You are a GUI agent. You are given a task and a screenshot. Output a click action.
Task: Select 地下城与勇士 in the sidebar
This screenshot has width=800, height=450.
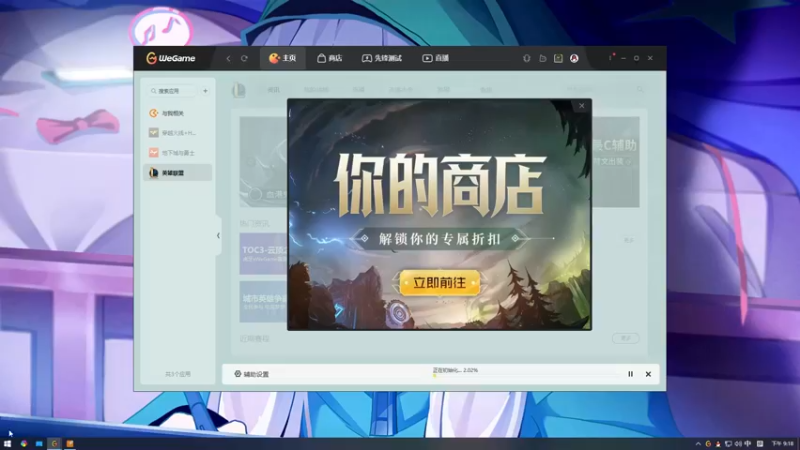tap(177, 153)
